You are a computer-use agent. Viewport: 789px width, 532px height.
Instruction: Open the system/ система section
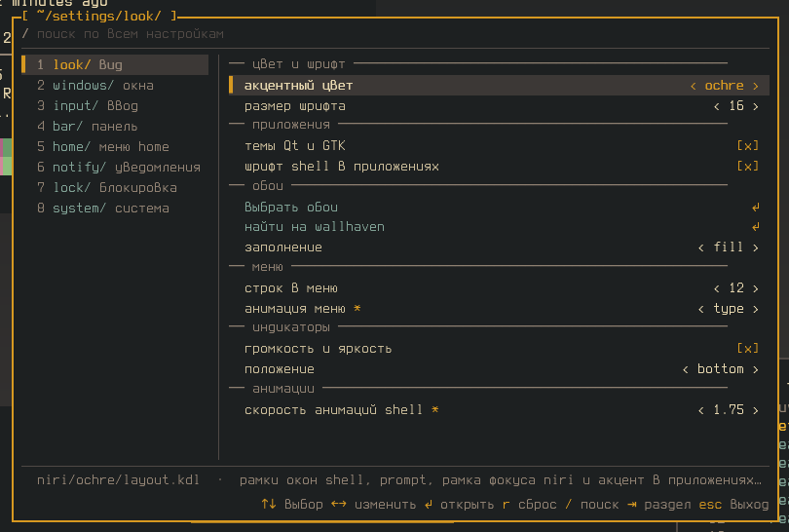pyautogui.click(x=115, y=209)
